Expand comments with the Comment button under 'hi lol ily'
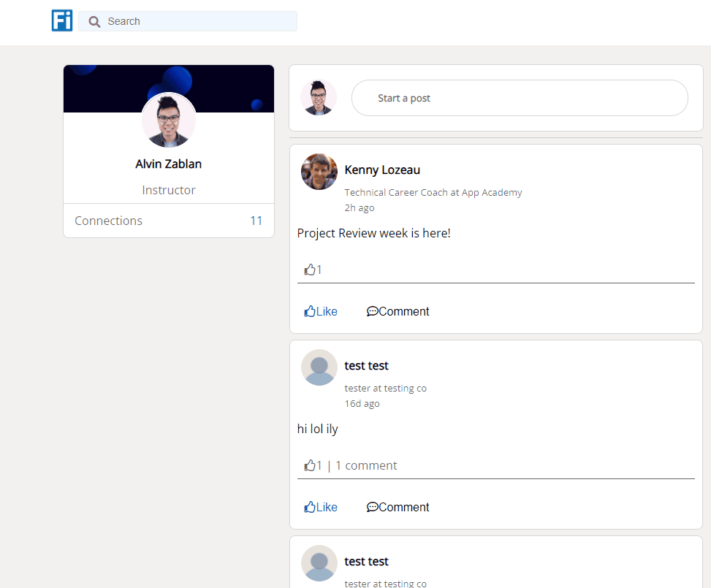Image resolution: width=711 pixels, height=588 pixels. [x=398, y=507]
